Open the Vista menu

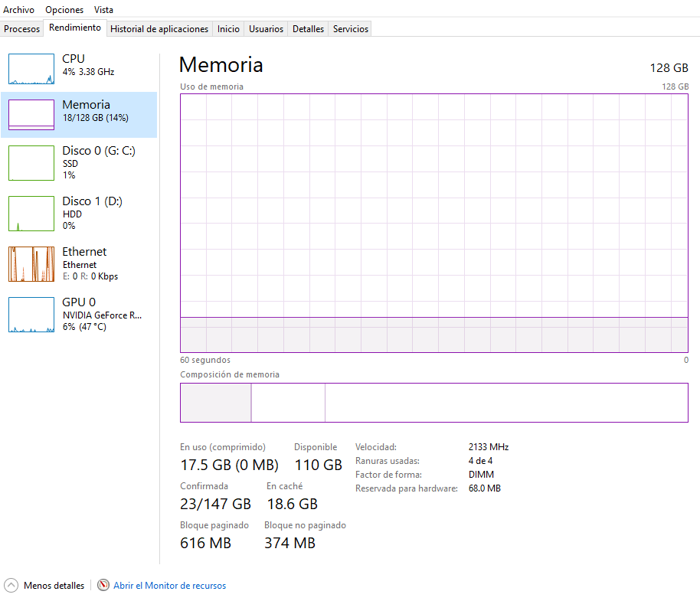point(103,10)
